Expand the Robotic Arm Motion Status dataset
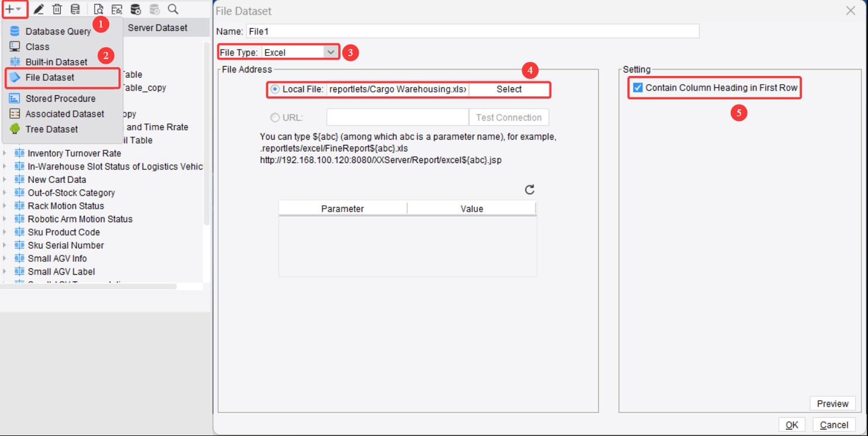The width and height of the screenshot is (868, 436). [x=5, y=219]
